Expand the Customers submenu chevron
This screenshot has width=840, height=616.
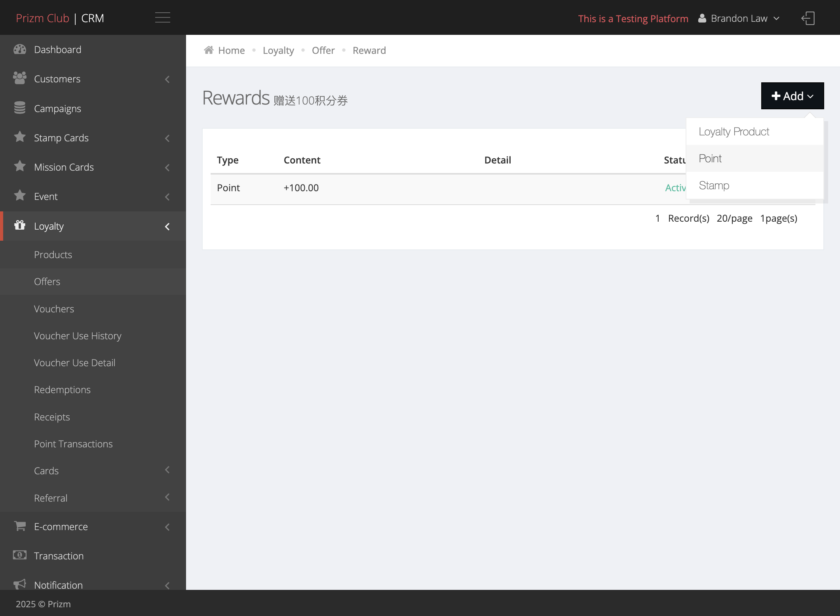(167, 79)
